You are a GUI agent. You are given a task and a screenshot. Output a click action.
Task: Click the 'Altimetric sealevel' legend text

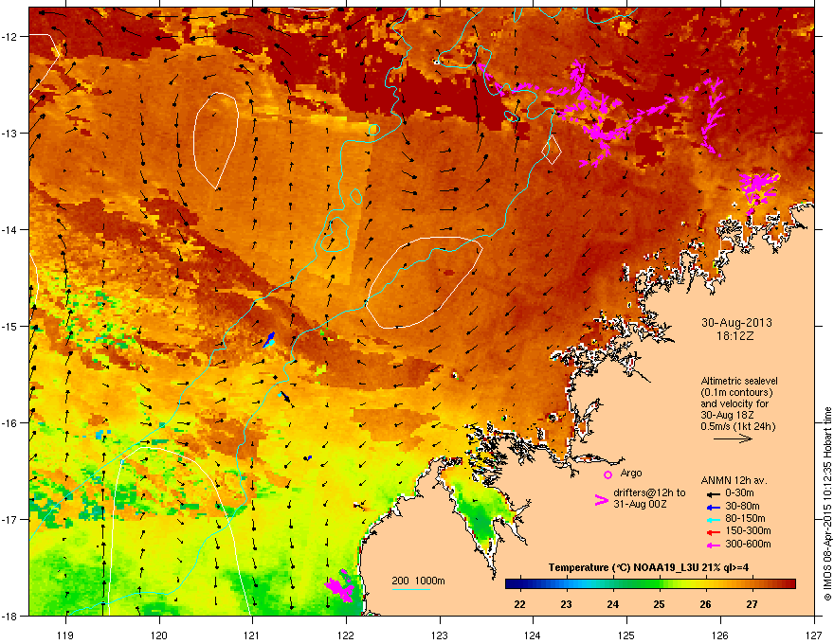point(739,381)
